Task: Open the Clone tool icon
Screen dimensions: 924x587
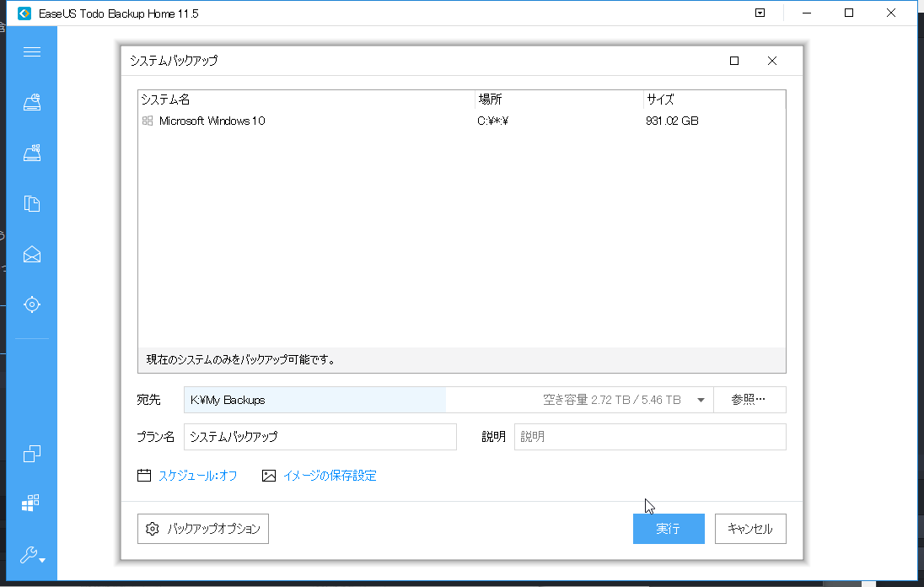Action: 32,454
